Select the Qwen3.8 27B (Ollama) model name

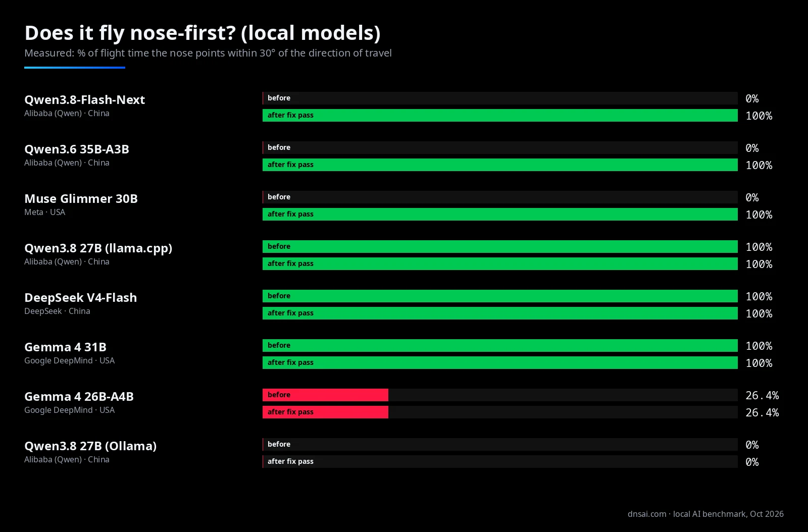(90, 446)
